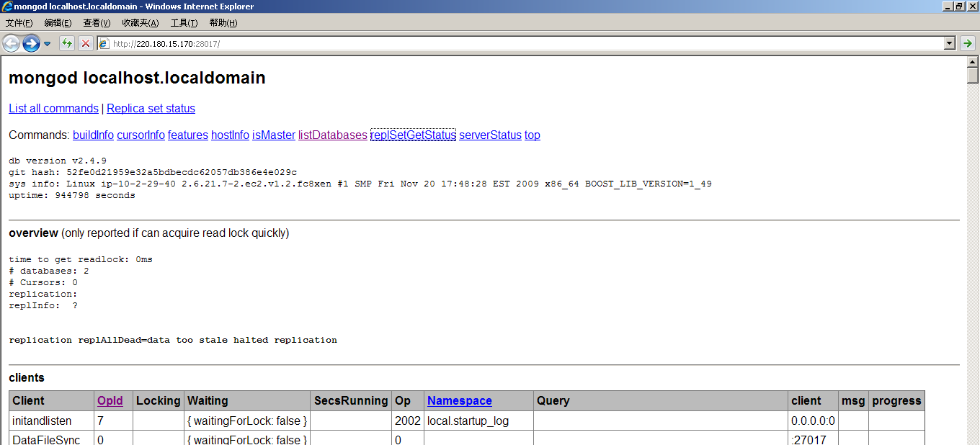Open the 帮助(H) menu
This screenshot has width=980, height=445.
click(223, 23)
